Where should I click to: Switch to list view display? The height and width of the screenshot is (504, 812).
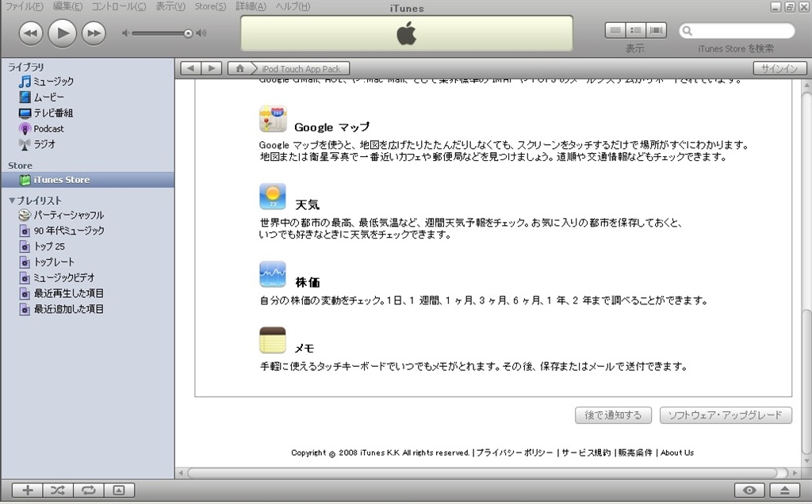pos(615,31)
